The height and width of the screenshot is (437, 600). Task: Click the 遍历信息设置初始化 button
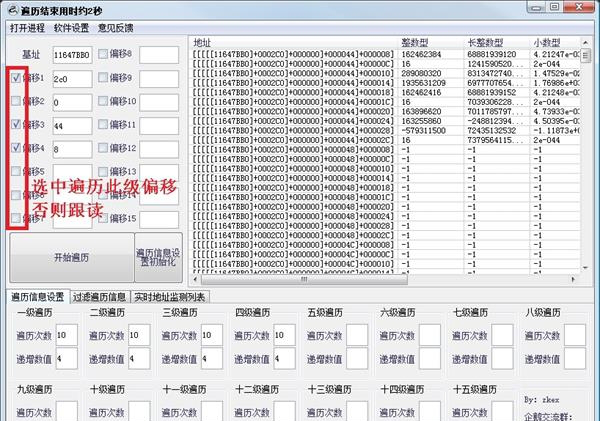coord(158,258)
